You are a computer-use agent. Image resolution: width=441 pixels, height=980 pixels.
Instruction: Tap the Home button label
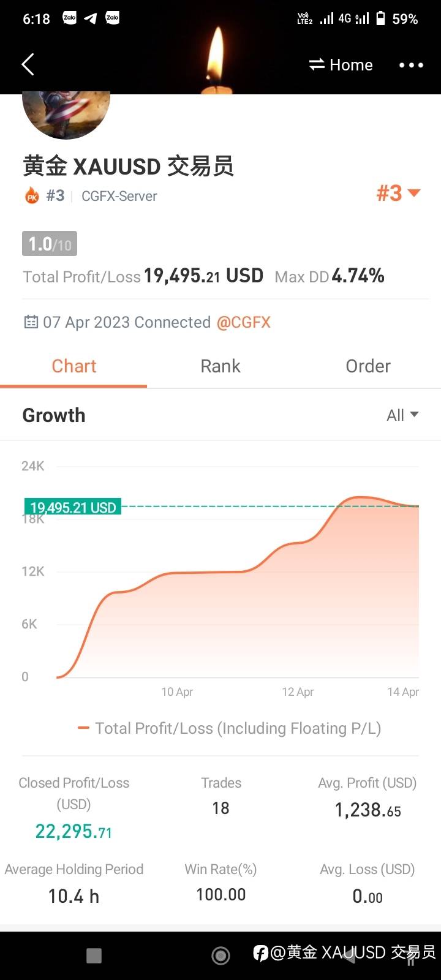coord(351,65)
